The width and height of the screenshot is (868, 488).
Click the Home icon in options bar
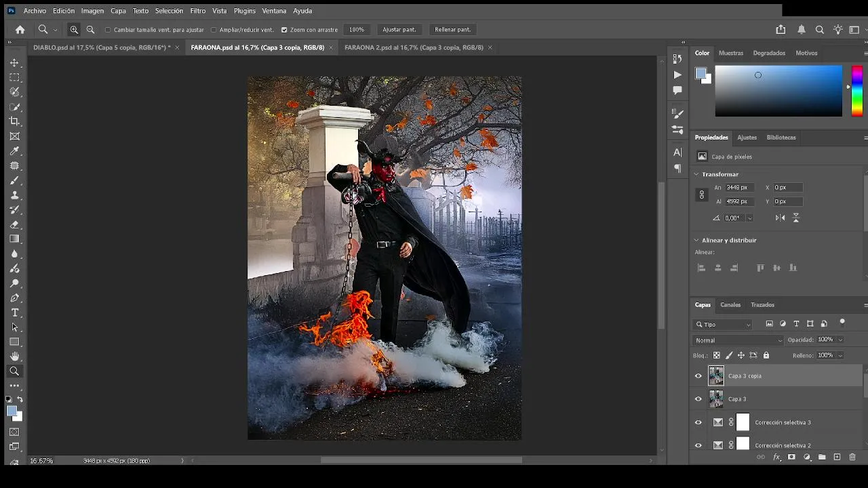tap(20, 30)
